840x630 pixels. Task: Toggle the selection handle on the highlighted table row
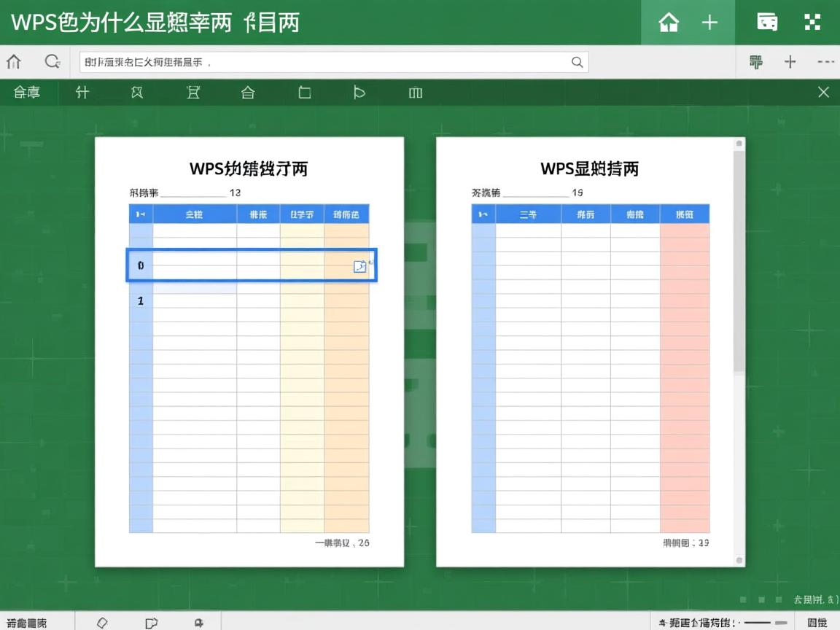(x=359, y=265)
